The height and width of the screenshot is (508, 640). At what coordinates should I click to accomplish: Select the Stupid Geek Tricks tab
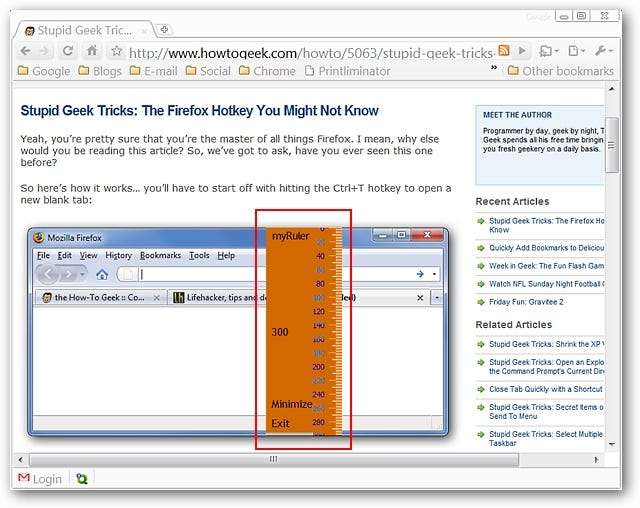(x=85, y=31)
